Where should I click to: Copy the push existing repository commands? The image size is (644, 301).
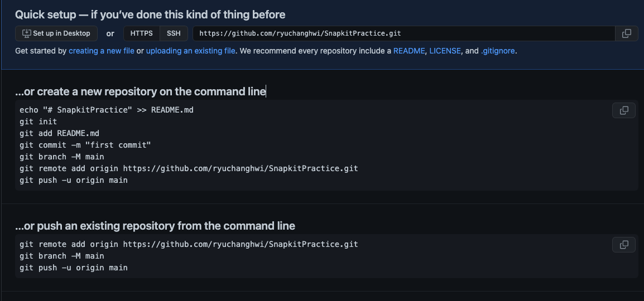623,245
